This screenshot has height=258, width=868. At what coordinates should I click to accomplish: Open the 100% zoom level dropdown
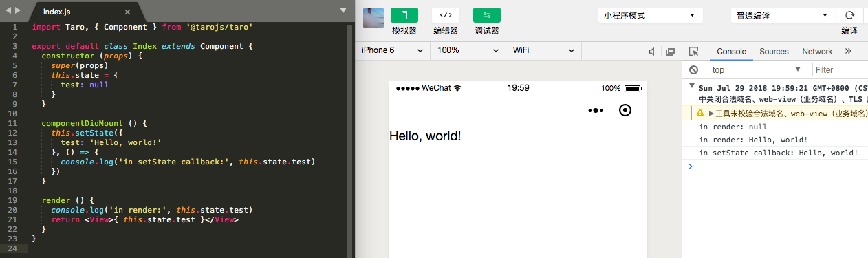pos(468,51)
